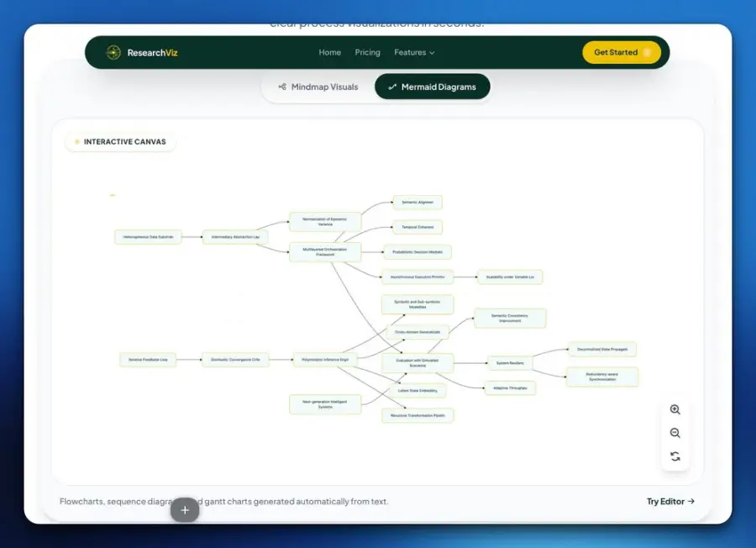Viewport: 756px width, 548px height.
Task: Select the Heterogeneous Data Substrate node
Action: (x=148, y=237)
